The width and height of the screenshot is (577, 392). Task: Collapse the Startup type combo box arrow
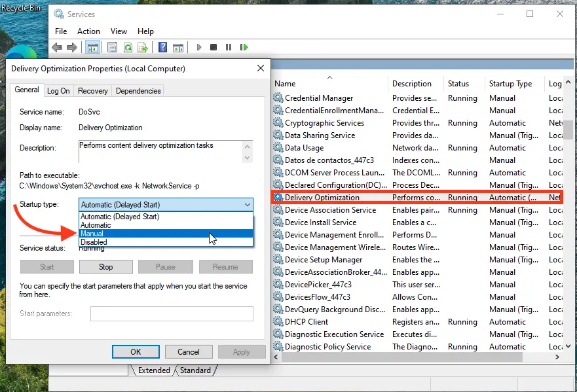point(247,205)
